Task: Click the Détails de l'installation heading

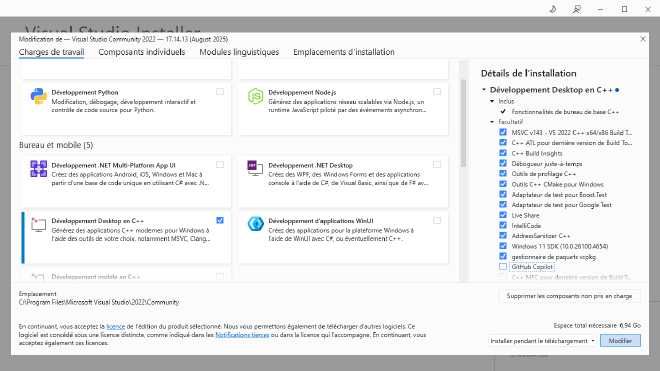Action: [x=529, y=74]
